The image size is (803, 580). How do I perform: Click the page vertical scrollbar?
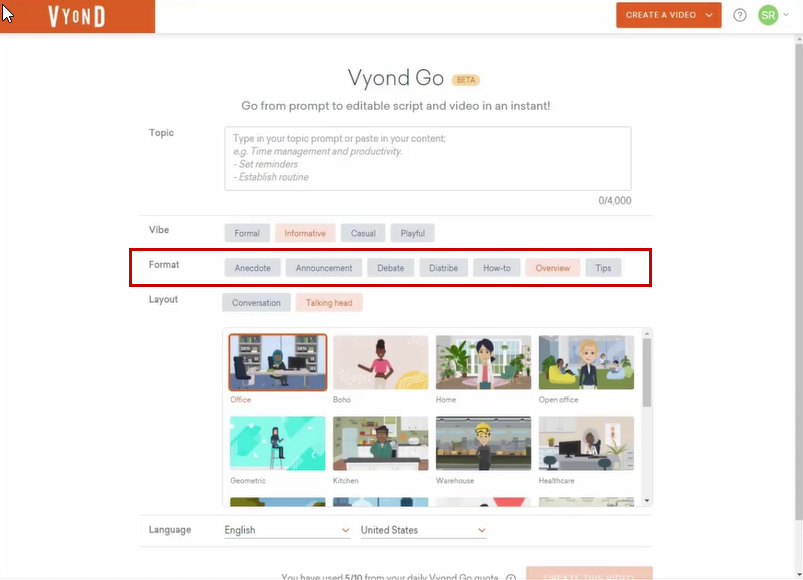click(x=798, y=282)
